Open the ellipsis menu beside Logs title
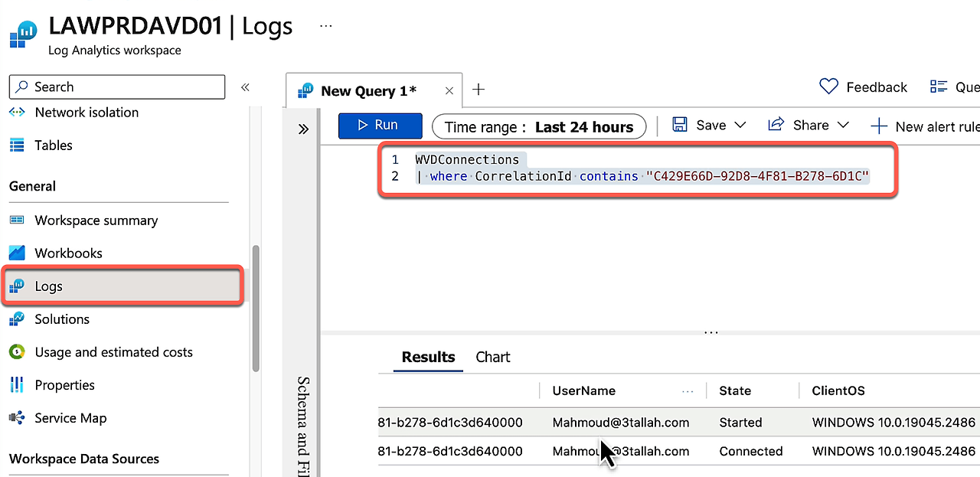The height and width of the screenshot is (477, 980). [x=326, y=26]
